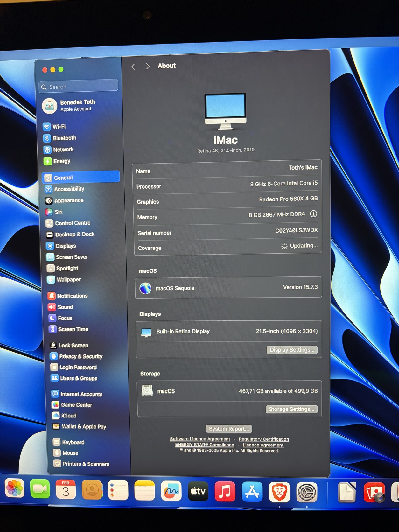Open Siri settings
This screenshot has height=532, width=399.
(54, 212)
